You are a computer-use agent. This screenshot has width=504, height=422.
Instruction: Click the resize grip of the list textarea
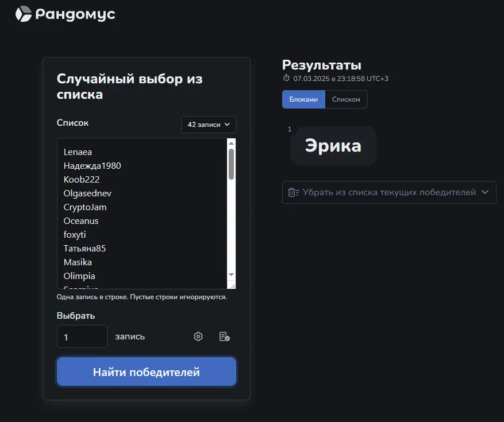[232, 285]
